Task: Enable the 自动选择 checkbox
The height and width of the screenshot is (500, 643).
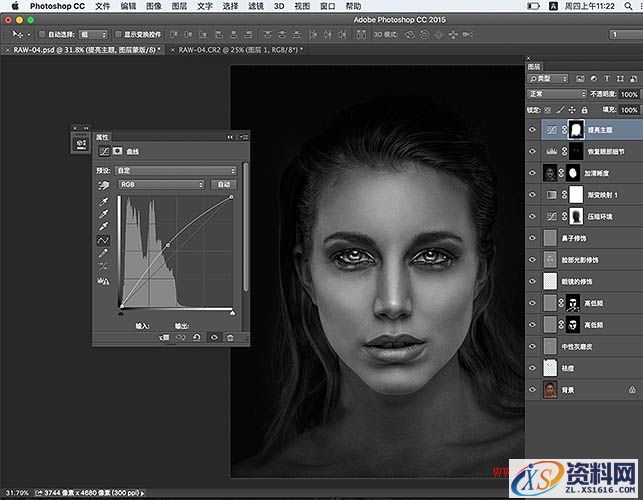Action: 40,33
